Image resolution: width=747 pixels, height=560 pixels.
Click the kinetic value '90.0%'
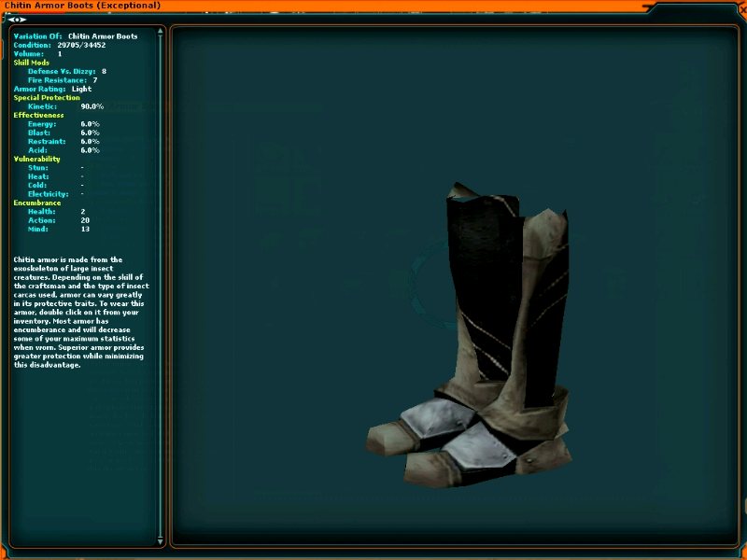click(92, 106)
